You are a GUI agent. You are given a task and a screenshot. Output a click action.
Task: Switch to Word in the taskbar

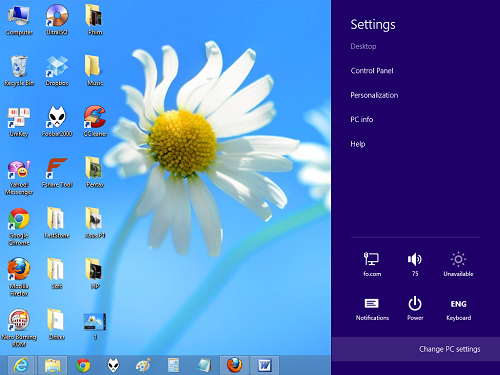point(265,365)
